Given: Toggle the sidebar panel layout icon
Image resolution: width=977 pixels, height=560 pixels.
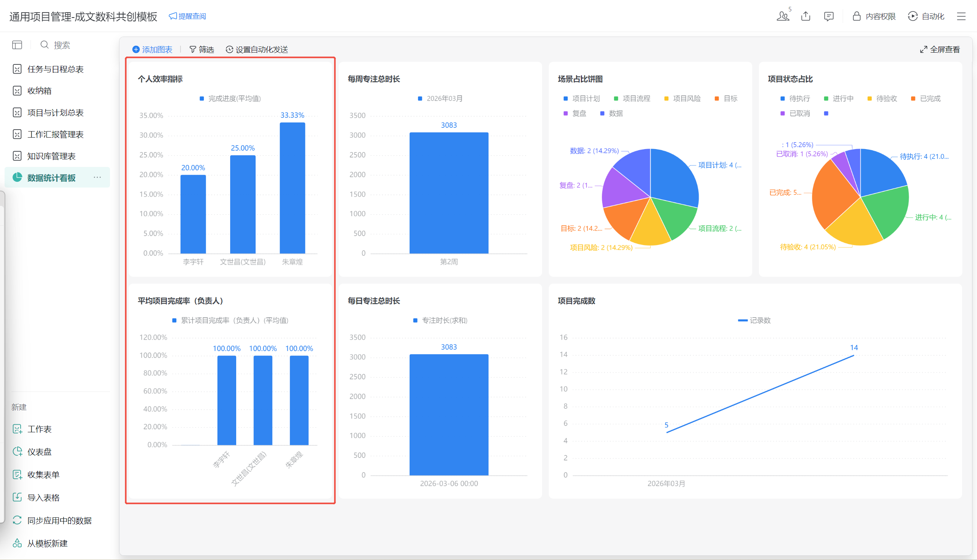Looking at the screenshot, I should tap(17, 45).
